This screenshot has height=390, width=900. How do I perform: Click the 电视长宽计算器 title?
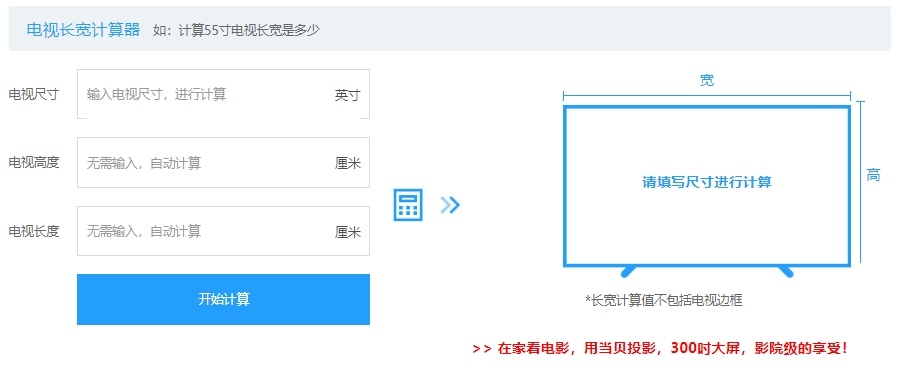(83, 30)
